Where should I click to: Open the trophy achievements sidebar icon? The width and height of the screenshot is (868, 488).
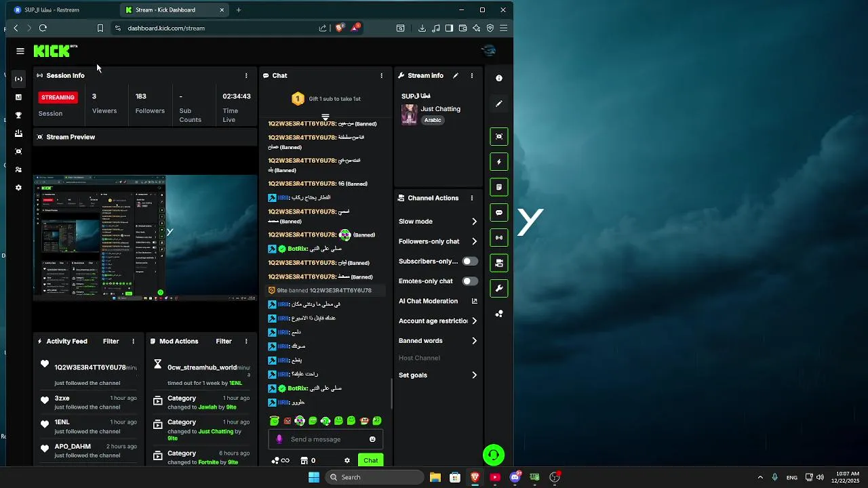click(18, 115)
